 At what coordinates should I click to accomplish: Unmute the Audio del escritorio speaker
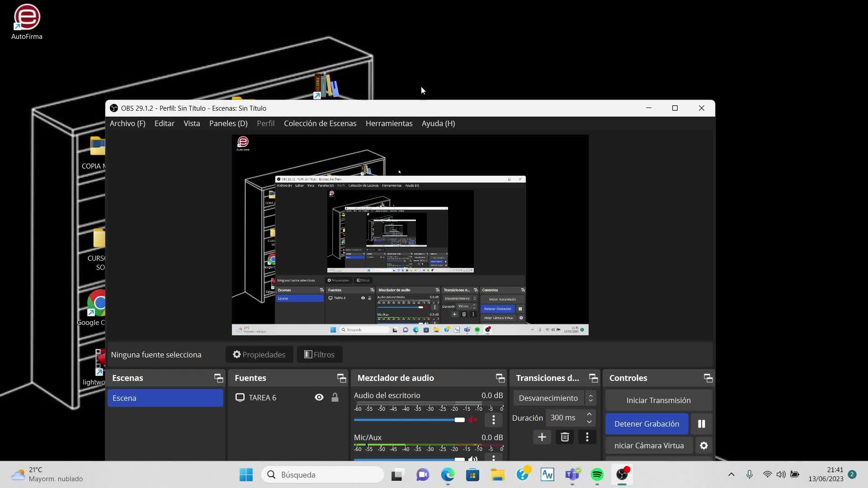[x=473, y=420]
